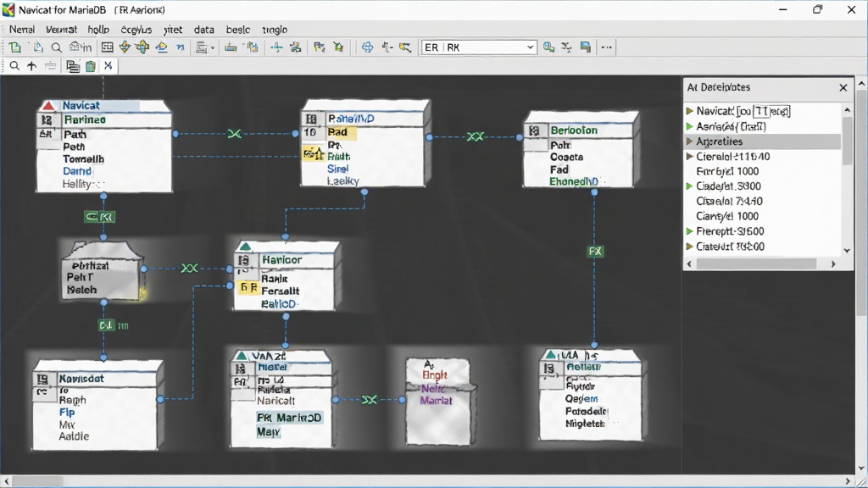Click the side panel list's scroll-down arrow
The height and width of the screenshot is (488, 868).
point(847,251)
